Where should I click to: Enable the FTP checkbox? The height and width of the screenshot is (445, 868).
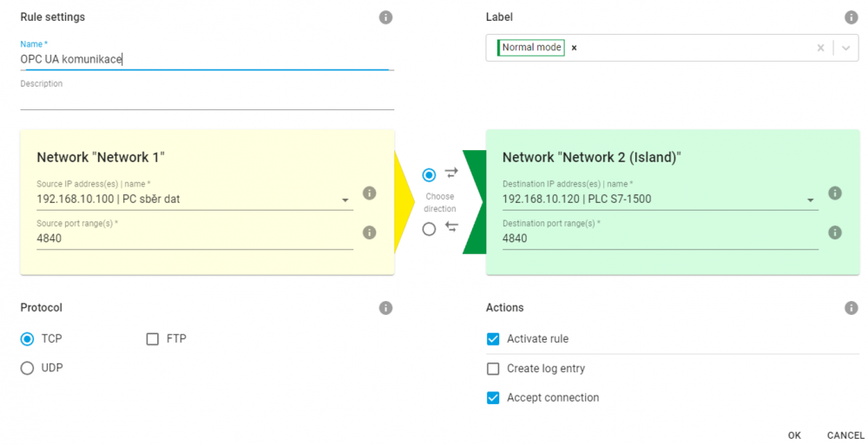pyautogui.click(x=152, y=338)
